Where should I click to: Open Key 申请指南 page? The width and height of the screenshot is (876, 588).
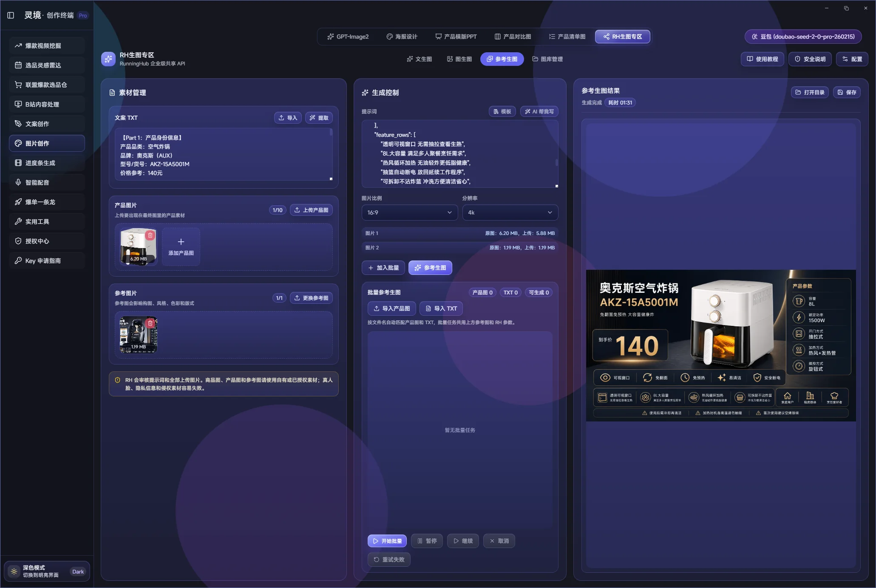click(47, 260)
